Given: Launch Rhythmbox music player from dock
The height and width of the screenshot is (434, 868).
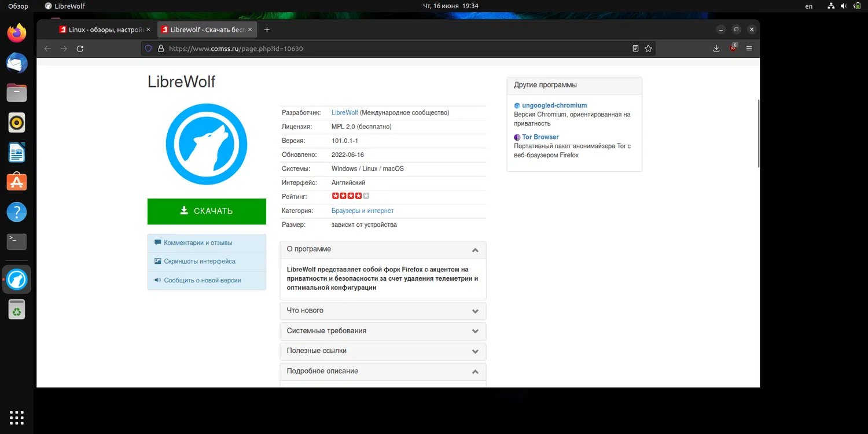Looking at the screenshot, I should click(x=17, y=123).
